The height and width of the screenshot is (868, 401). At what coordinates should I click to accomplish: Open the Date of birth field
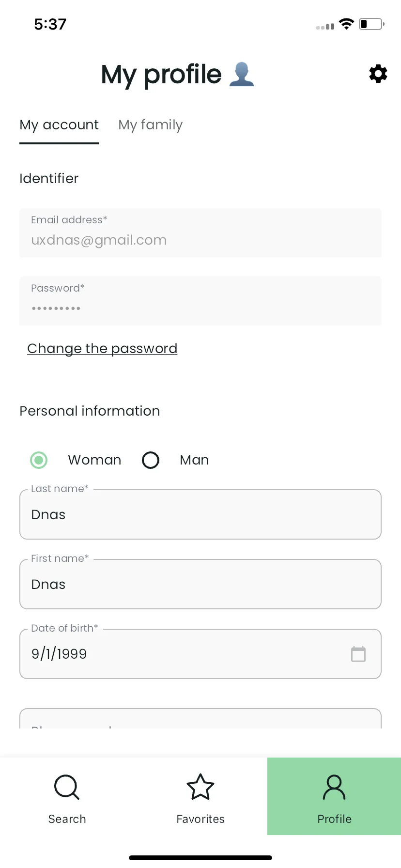tap(200, 654)
